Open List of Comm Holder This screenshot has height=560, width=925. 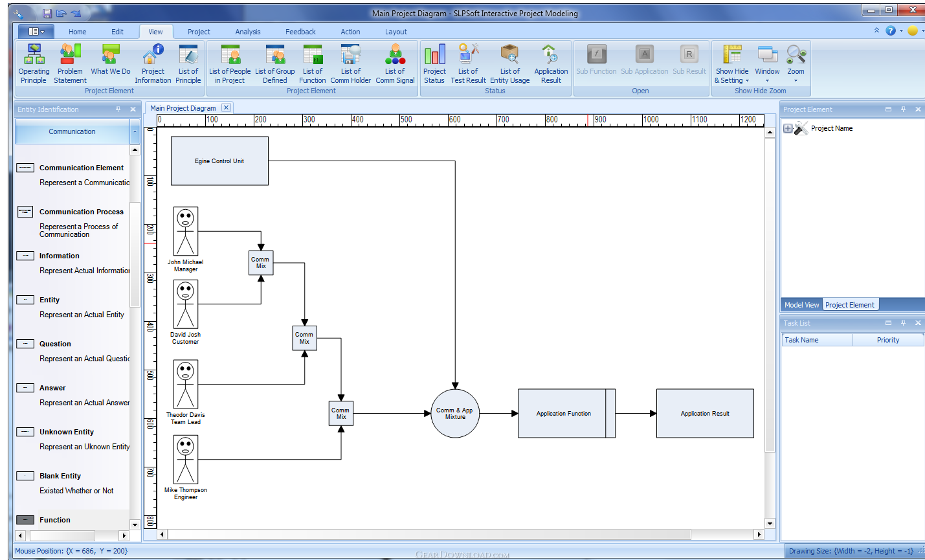click(351, 64)
